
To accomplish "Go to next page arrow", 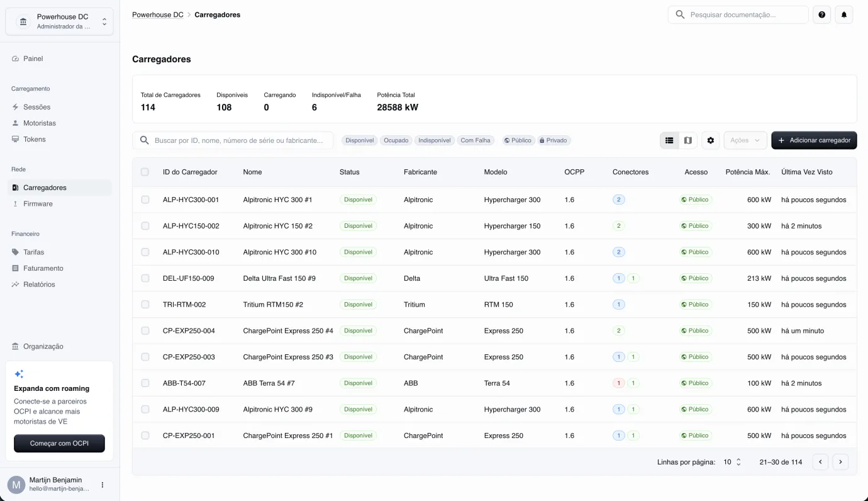I will tap(840, 462).
